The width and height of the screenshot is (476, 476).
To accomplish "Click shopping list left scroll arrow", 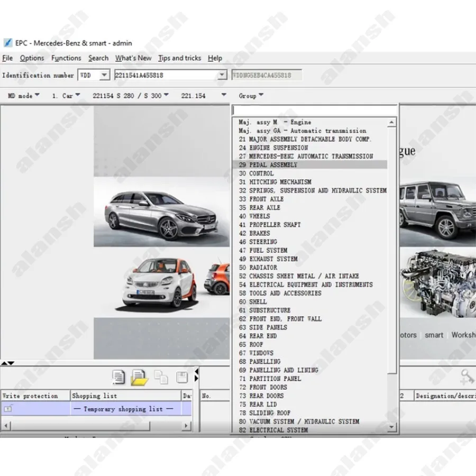I will pyautogui.click(x=6, y=426).
